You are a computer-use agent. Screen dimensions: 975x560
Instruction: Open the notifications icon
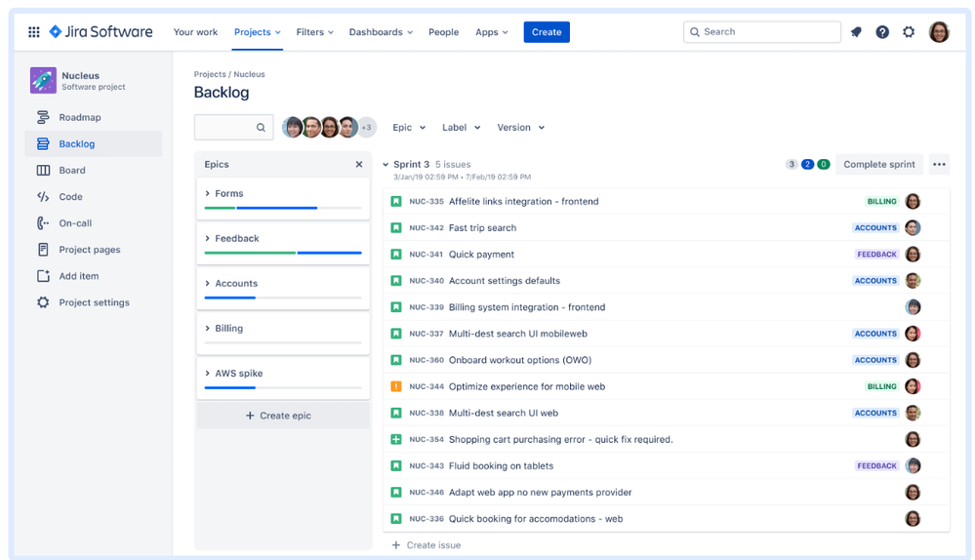click(x=856, y=31)
